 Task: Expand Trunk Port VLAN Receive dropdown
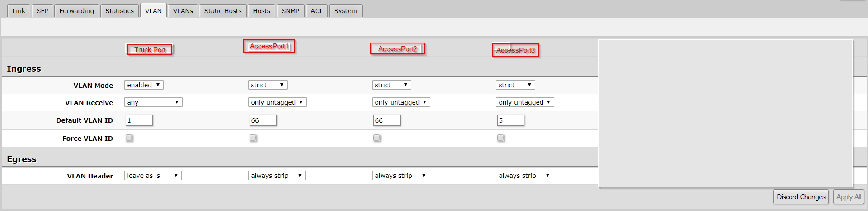click(x=153, y=102)
